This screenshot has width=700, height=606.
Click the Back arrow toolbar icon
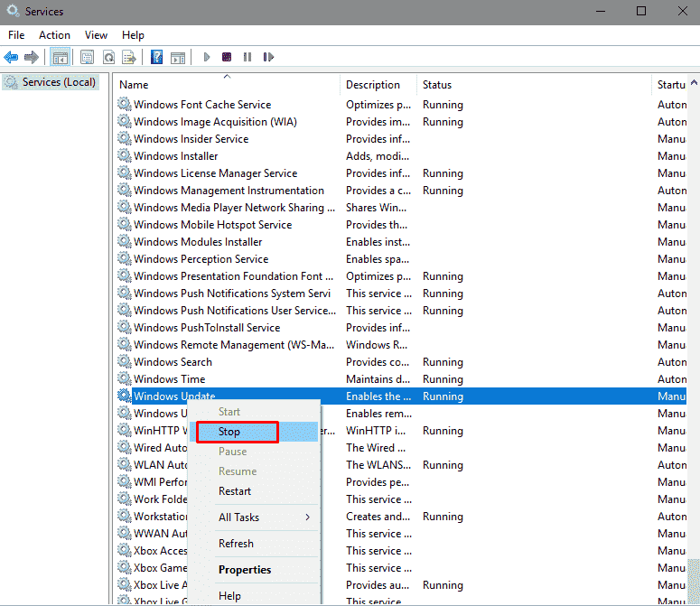(11, 57)
